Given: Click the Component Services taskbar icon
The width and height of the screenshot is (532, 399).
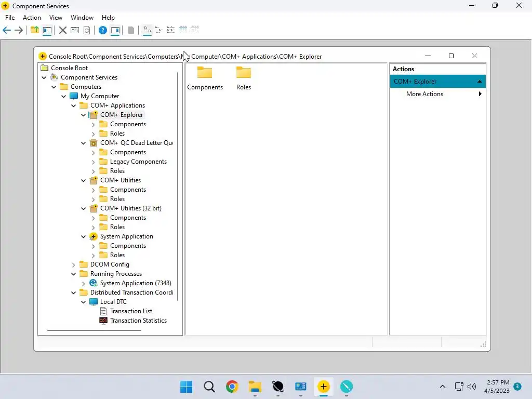Looking at the screenshot, I should (323, 387).
